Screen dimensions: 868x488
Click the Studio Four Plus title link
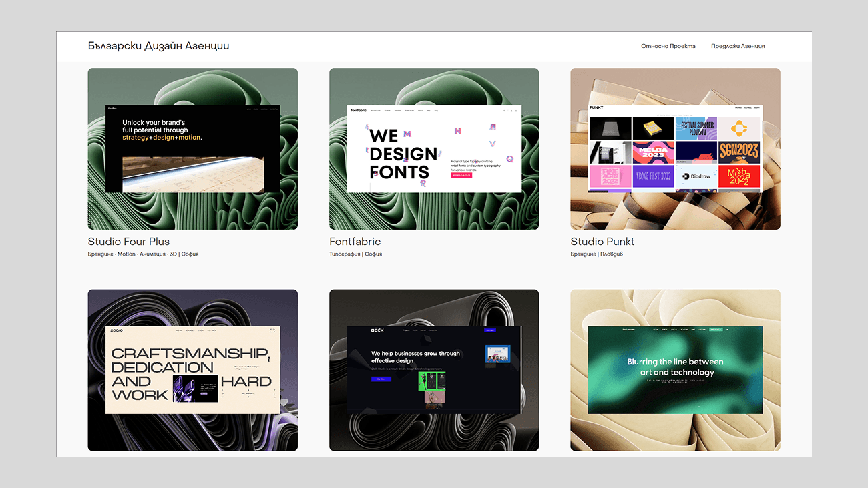[x=129, y=242]
